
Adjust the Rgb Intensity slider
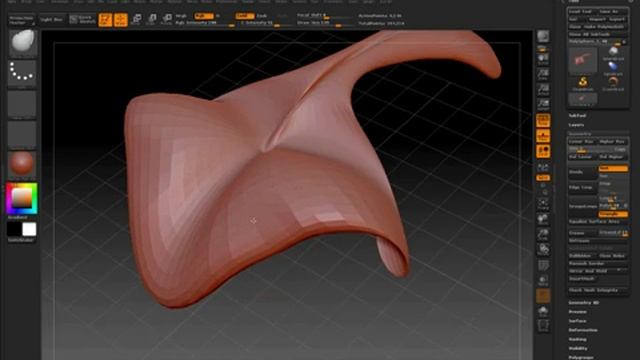click(204, 23)
